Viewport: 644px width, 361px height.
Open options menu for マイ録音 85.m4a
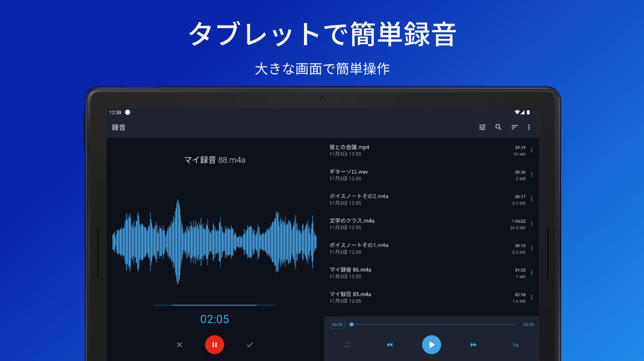(x=531, y=297)
